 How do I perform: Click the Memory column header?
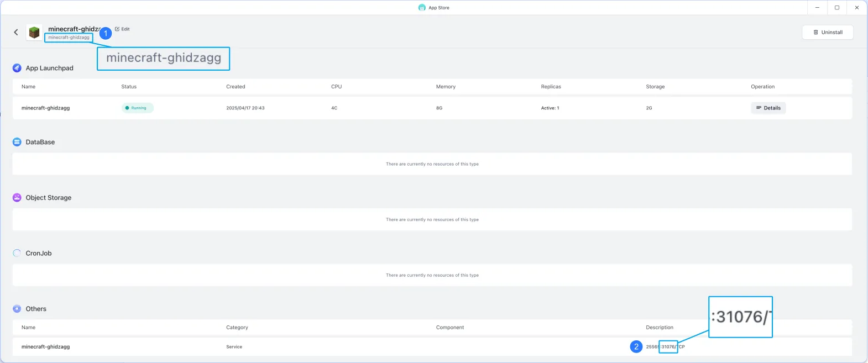tap(446, 87)
